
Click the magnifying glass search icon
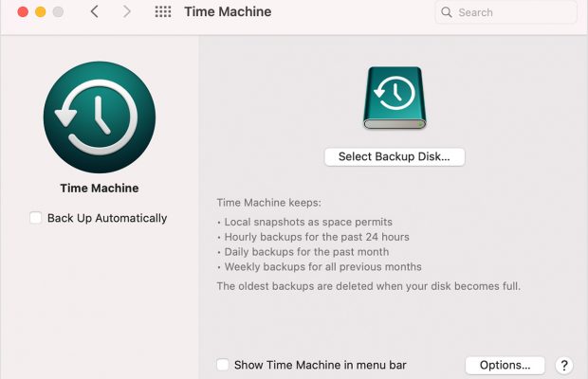(448, 12)
